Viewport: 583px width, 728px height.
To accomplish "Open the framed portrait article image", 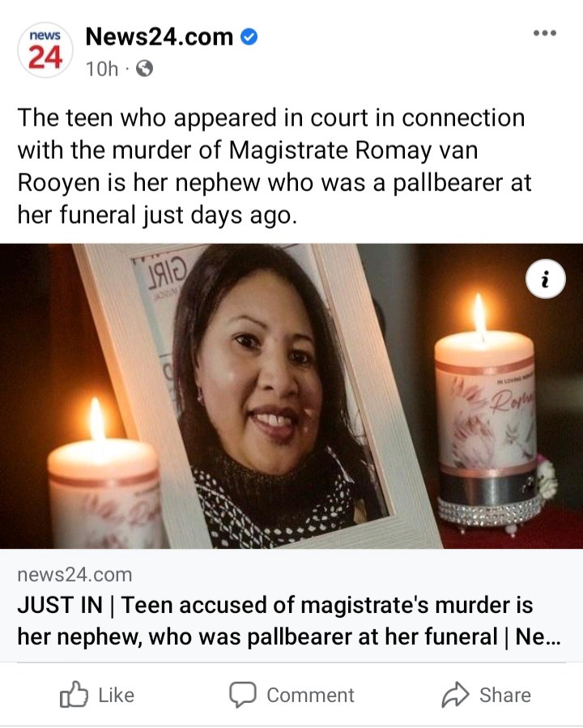I will point(291,396).
